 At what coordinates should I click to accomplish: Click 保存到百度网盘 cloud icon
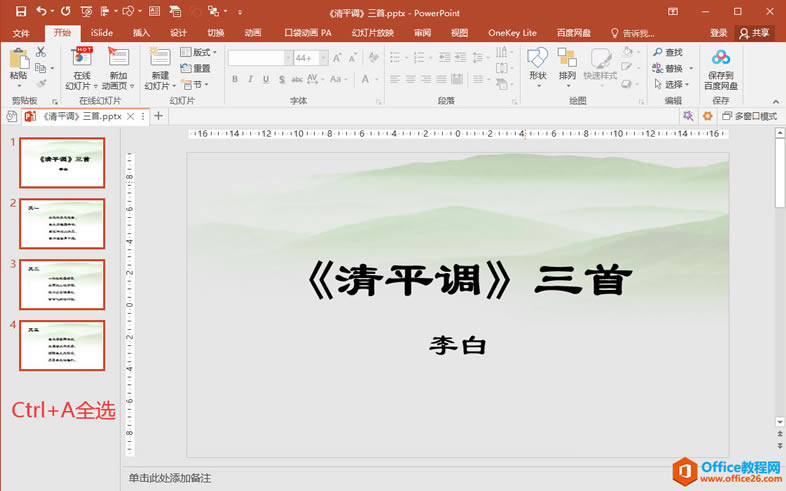[721, 57]
